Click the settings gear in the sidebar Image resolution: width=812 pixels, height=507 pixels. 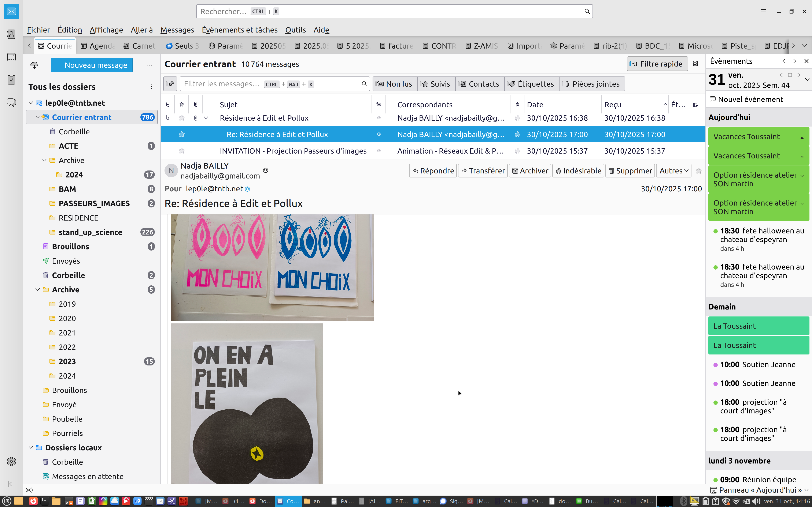[11, 461]
